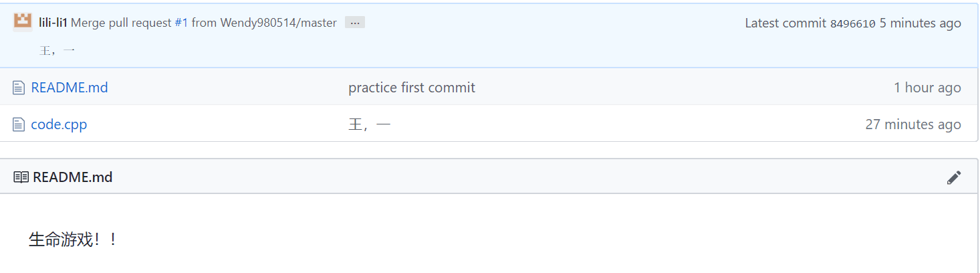This screenshot has width=980, height=273.
Task: Click the commit description below lili-li1
Action: (x=57, y=51)
